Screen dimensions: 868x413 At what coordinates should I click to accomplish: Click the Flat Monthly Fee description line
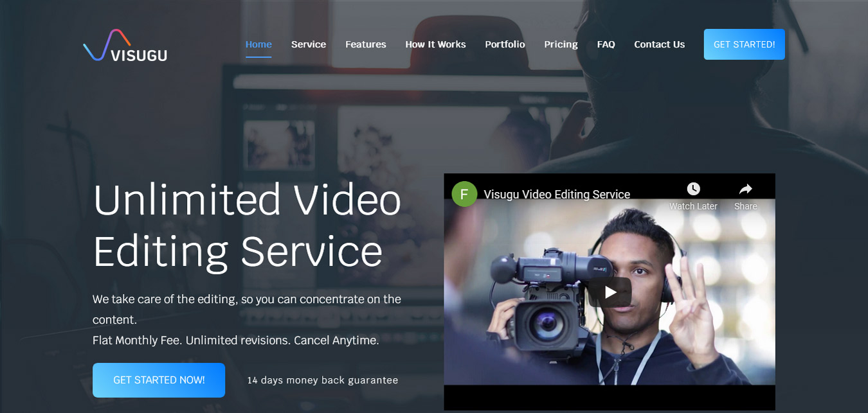tap(236, 340)
